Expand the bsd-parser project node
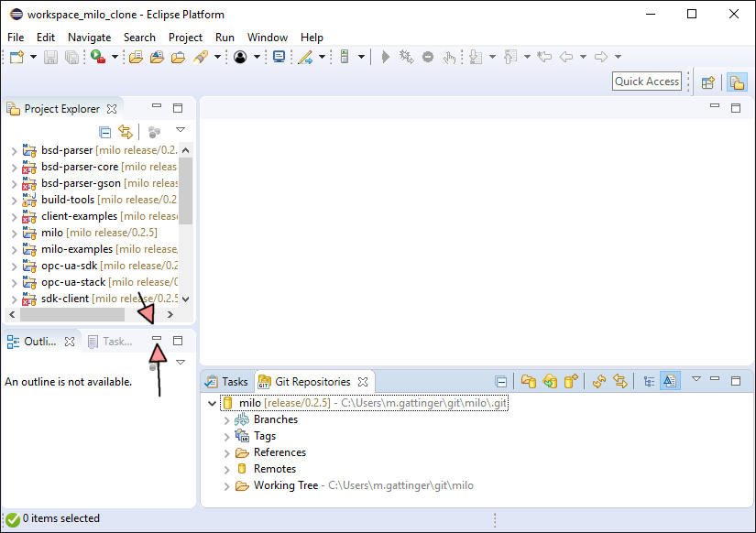Viewport: 756px width, 533px height. pyautogui.click(x=14, y=150)
